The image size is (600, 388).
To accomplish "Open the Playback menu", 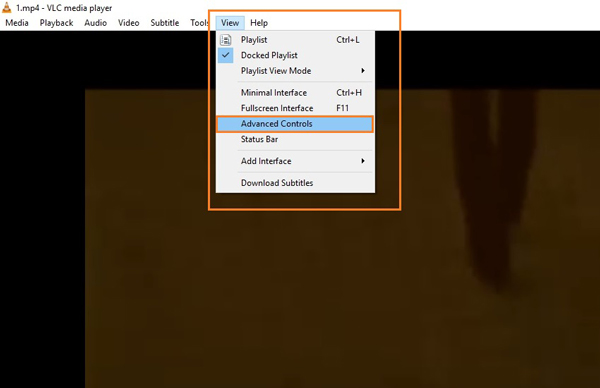I will click(56, 23).
